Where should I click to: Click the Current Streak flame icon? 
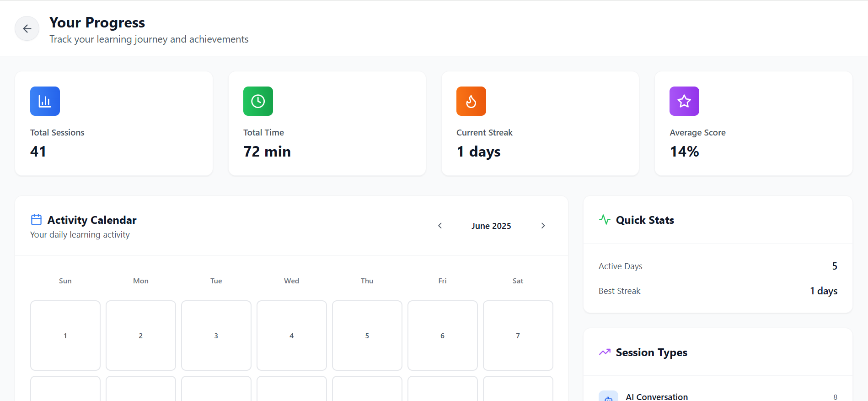pos(471,101)
